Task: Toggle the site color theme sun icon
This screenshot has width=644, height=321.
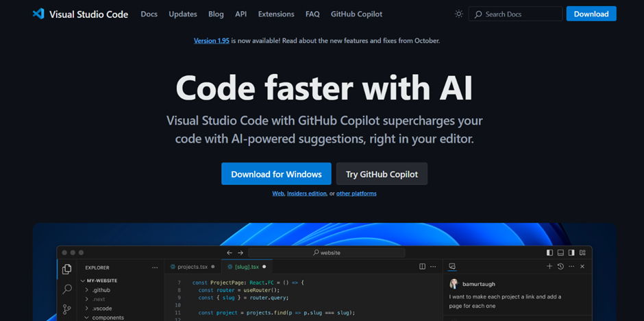Action: 459,14
